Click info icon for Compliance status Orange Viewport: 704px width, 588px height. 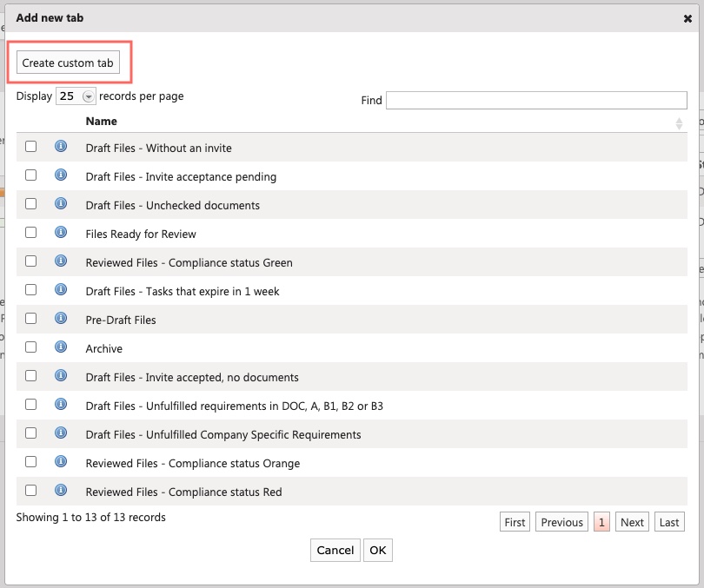point(61,462)
